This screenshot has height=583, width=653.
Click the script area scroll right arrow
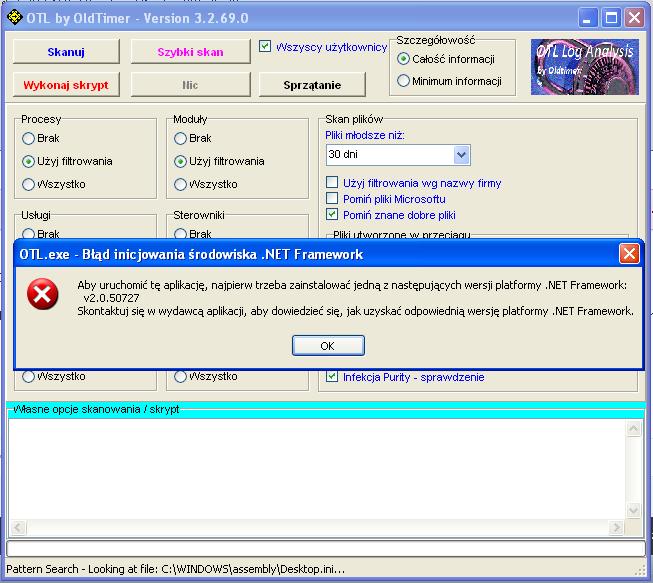pyautogui.click(x=617, y=527)
